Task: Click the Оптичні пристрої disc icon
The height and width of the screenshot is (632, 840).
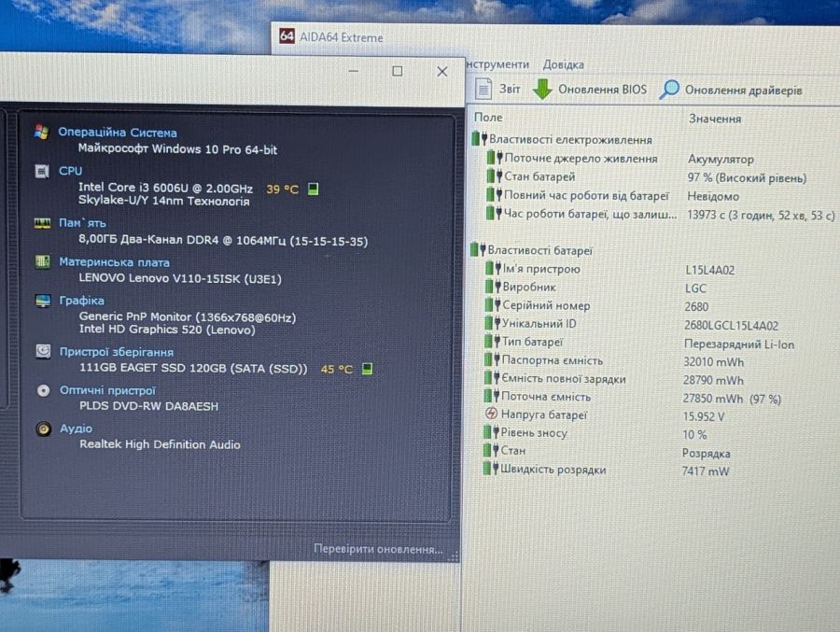Action: [x=43, y=390]
